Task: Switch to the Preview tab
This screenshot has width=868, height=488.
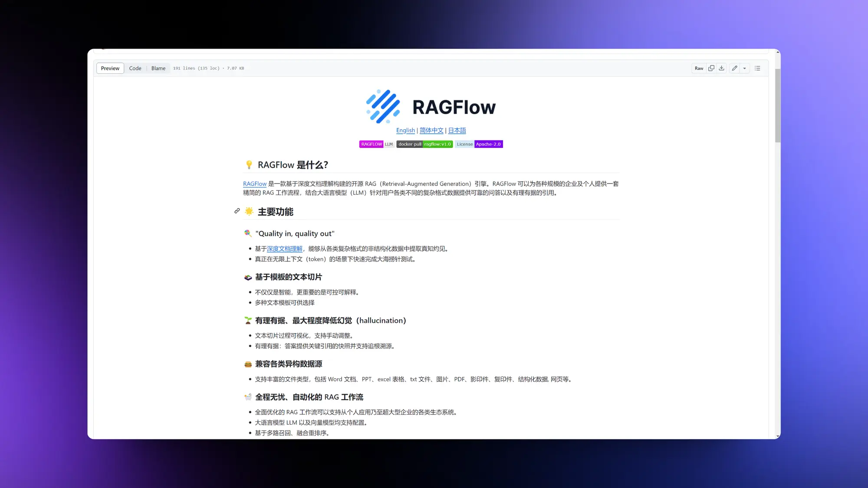Action: (110, 68)
